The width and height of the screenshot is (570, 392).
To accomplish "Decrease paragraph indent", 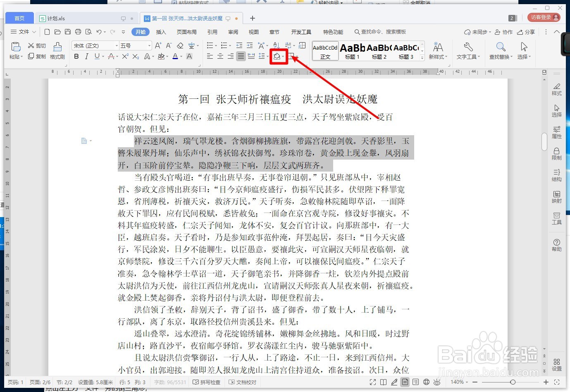I will point(239,45).
